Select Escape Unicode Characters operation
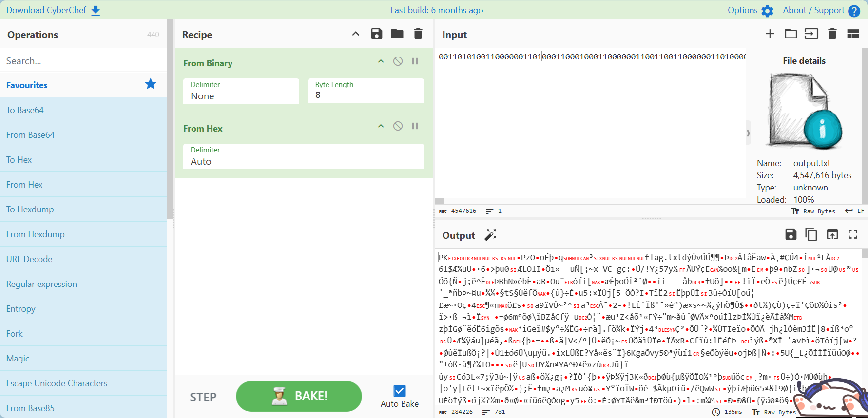The width and height of the screenshot is (868, 418). click(83, 383)
